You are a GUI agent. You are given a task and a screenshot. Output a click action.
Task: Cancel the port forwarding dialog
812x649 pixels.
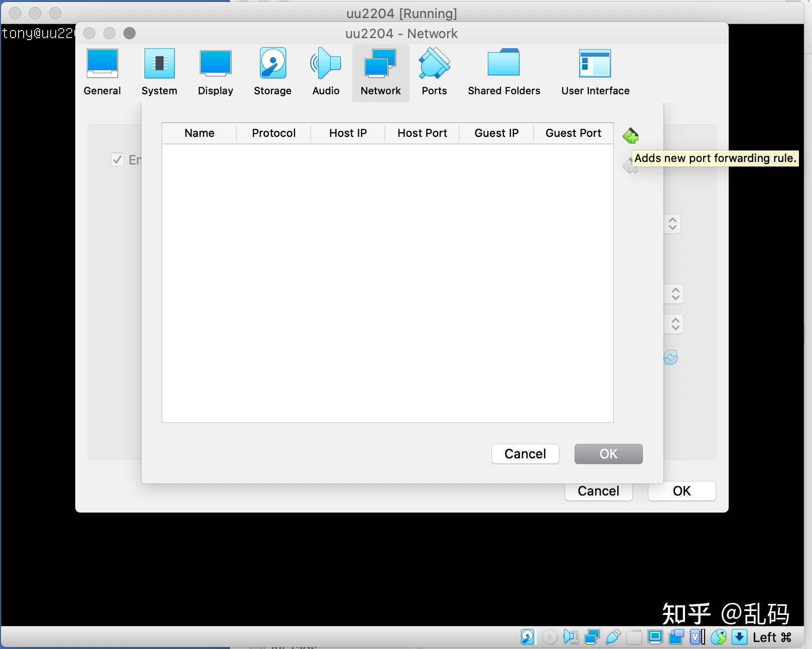point(524,454)
